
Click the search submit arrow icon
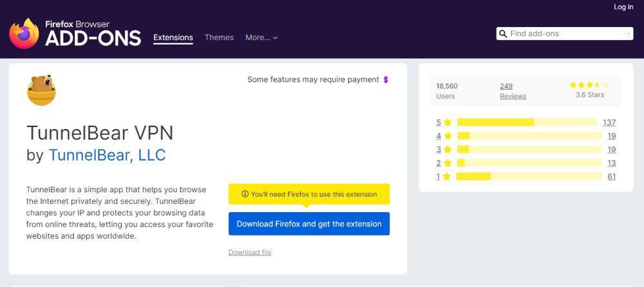(x=627, y=34)
